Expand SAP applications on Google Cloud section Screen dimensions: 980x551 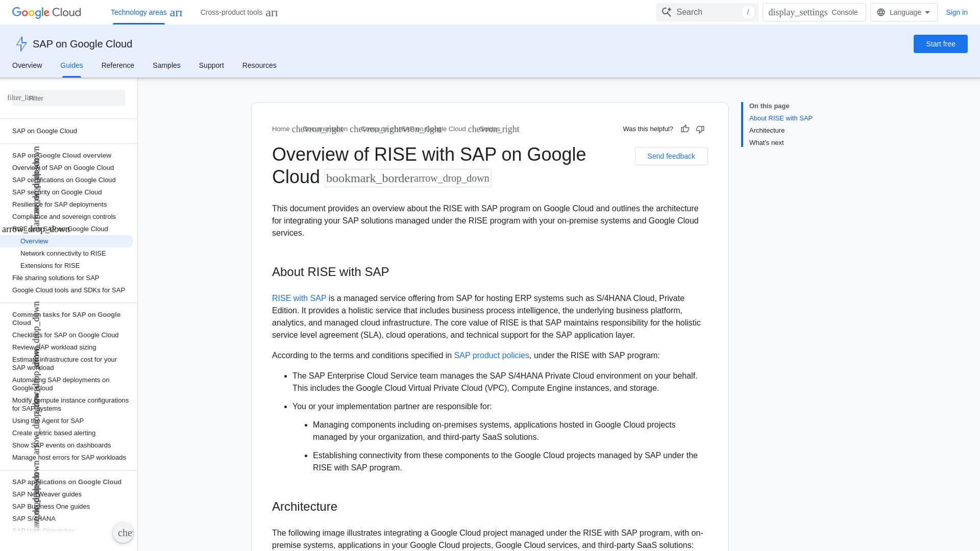[x=67, y=482]
